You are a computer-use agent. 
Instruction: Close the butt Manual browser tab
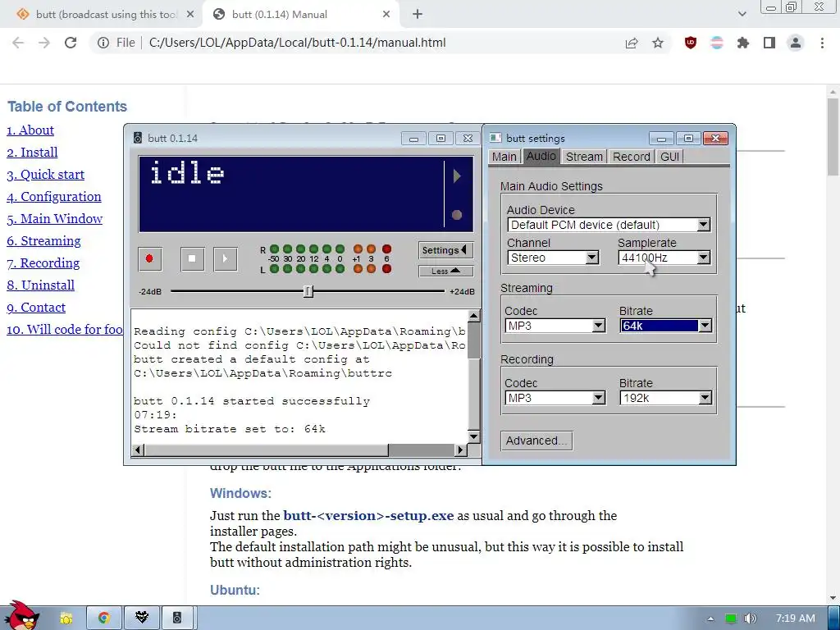click(x=386, y=15)
